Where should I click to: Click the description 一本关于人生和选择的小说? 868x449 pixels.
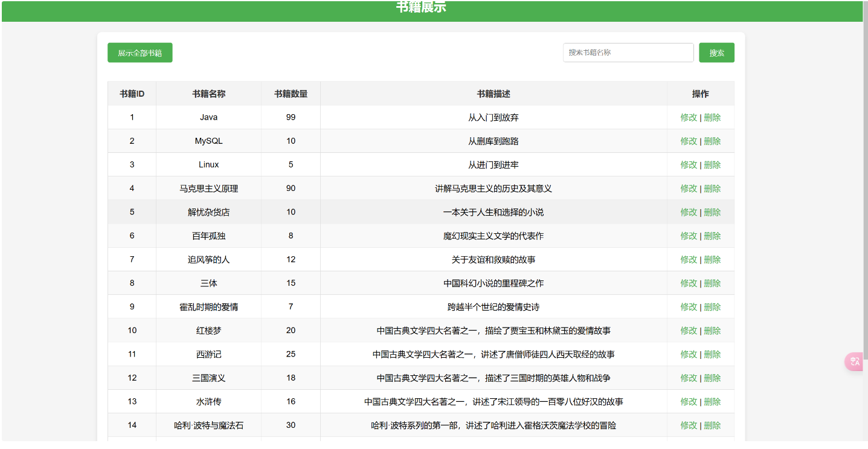(493, 212)
